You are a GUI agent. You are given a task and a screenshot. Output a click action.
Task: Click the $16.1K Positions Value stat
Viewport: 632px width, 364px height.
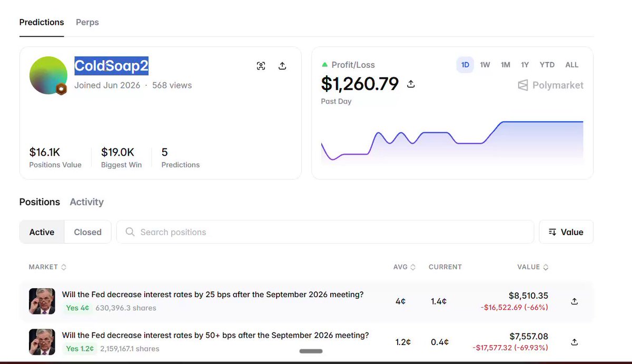(x=55, y=158)
